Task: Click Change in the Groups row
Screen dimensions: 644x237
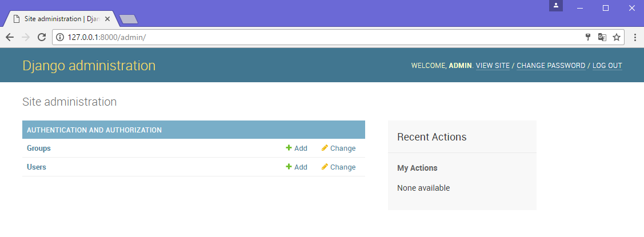Action: pos(343,148)
